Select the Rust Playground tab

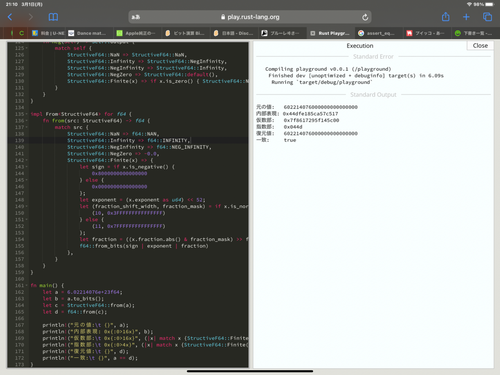(331, 33)
